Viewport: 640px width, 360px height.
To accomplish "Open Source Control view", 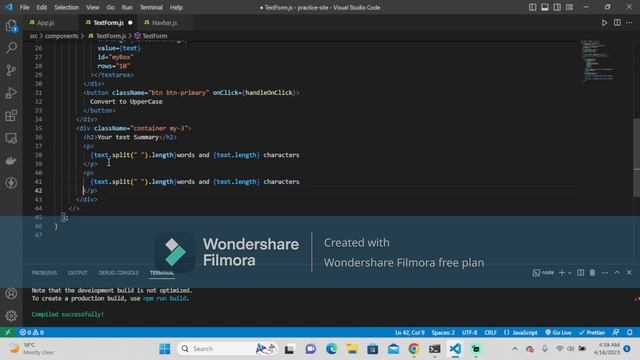I will tap(11, 70).
